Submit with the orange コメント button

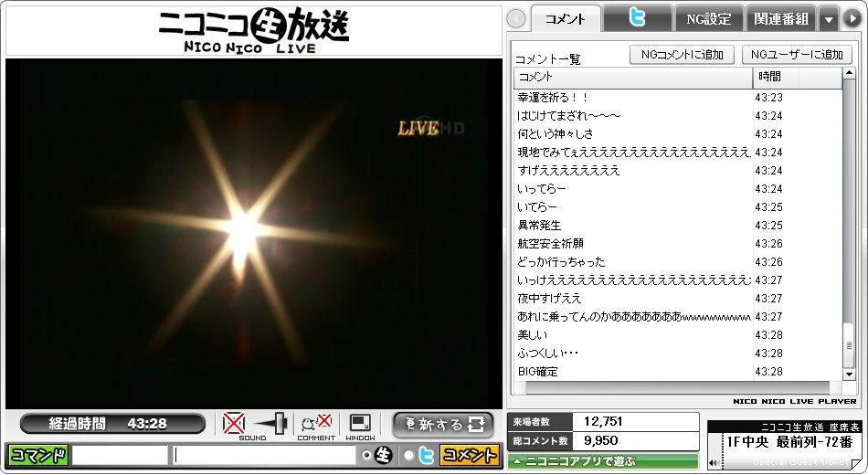coord(469,455)
